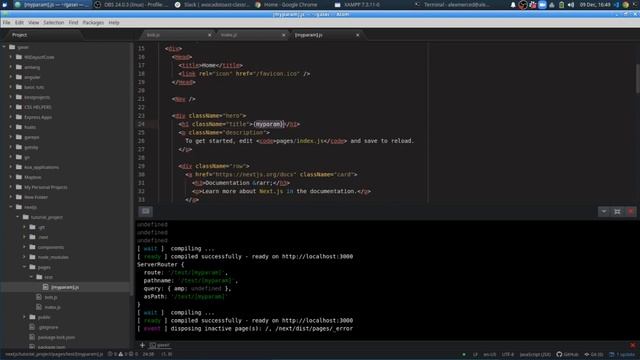Viewport: 640px width, 360px height.
Task: Expand the CSS HELPERS folder
Action: pyautogui.click(x=11, y=107)
